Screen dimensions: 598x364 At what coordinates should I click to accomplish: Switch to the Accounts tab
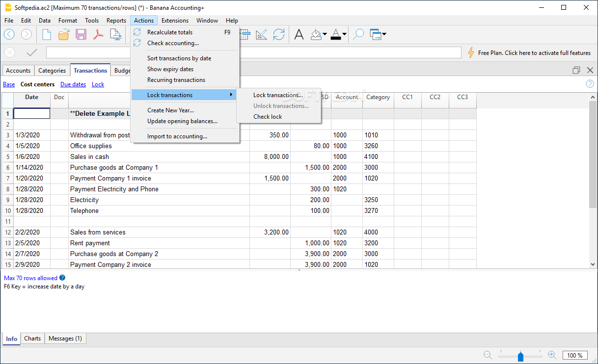tap(18, 71)
